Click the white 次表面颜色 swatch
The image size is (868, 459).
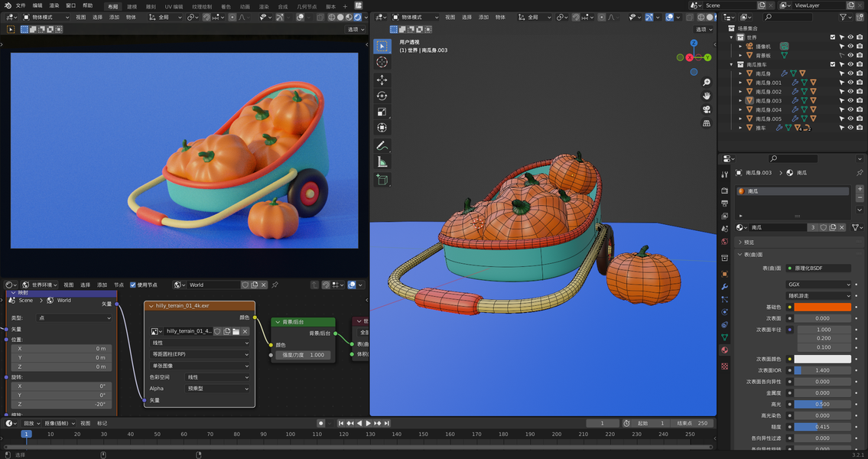pos(823,359)
